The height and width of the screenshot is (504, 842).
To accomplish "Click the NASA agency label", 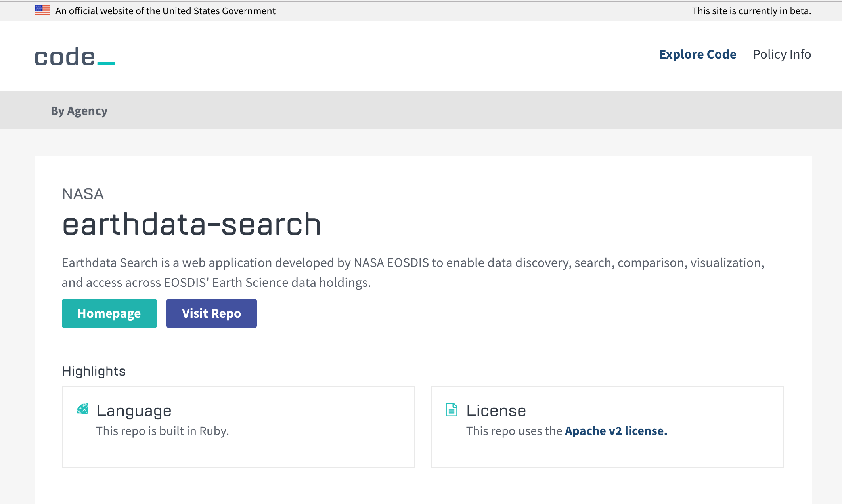I will pos(83,194).
